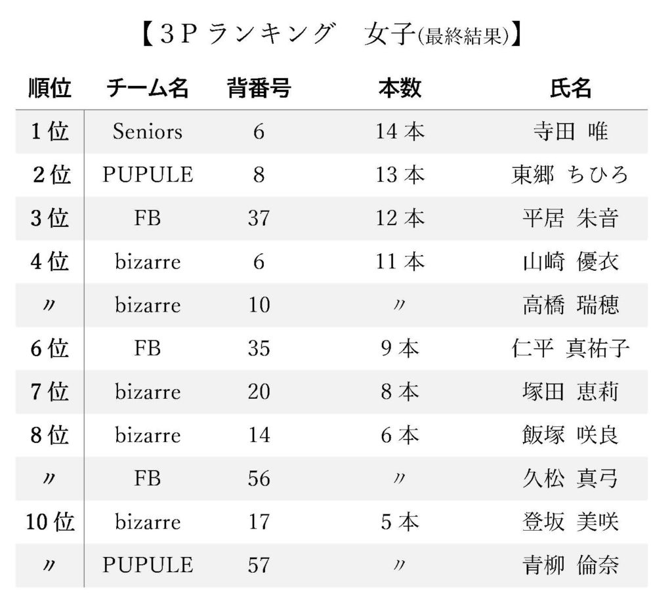Click the チーム名 column header
Screen dimensions: 672x616
148,89
